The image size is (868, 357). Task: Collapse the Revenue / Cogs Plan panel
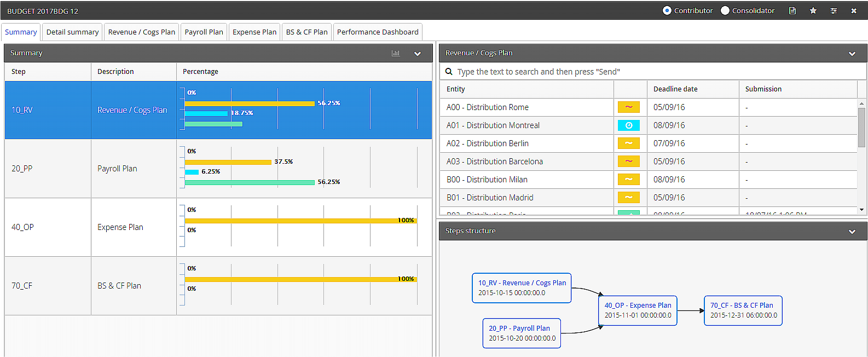pos(852,54)
